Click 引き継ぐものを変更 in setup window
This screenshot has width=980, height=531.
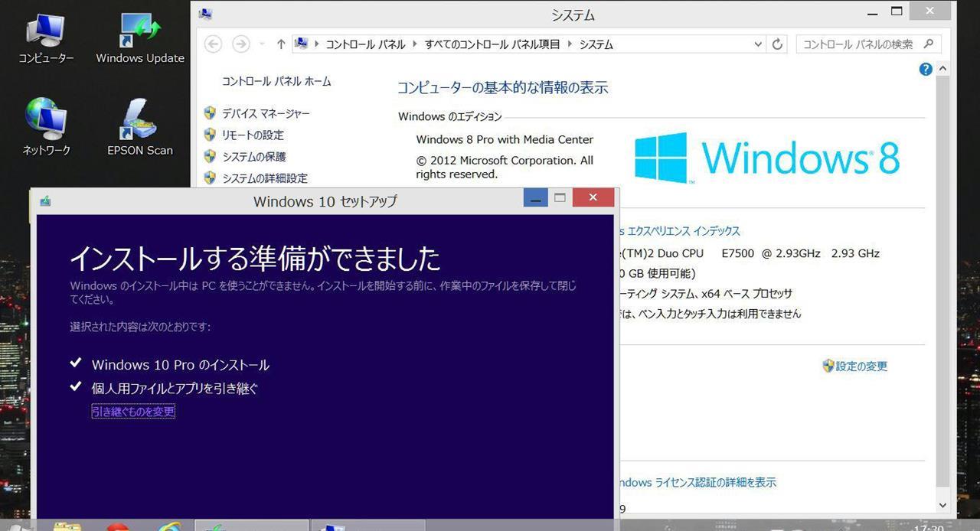[x=133, y=412]
